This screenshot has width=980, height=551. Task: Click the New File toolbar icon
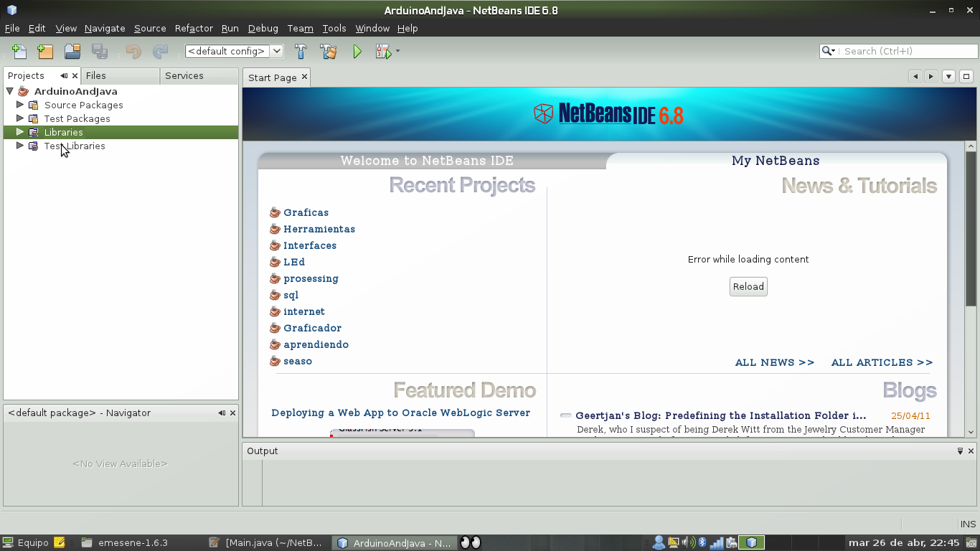(x=19, y=51)
